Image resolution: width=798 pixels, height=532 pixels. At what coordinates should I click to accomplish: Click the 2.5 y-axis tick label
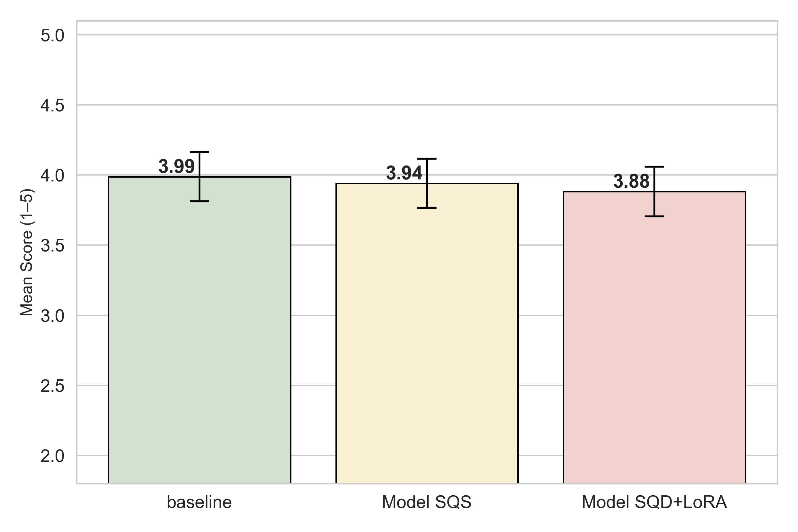[52, 386]
